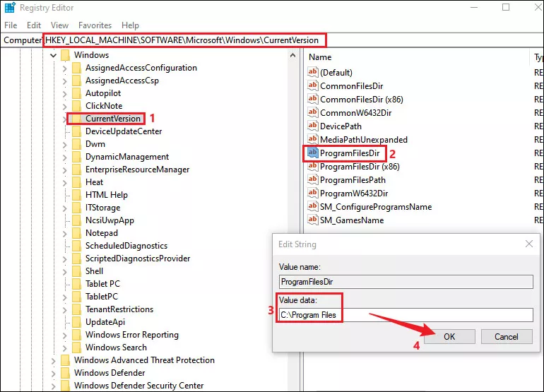Select the ScheduledDiagnostics key

pyautogui.click(x=126, y=246)
